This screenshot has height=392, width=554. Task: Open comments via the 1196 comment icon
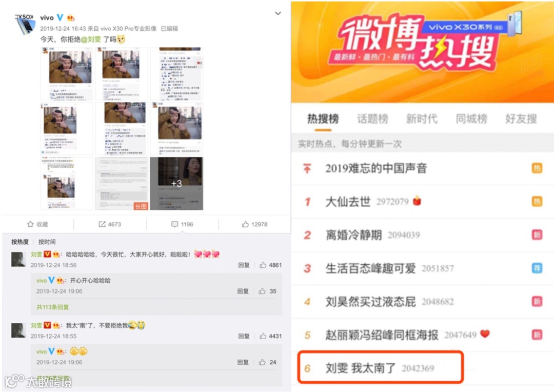(x=174, y=224)
